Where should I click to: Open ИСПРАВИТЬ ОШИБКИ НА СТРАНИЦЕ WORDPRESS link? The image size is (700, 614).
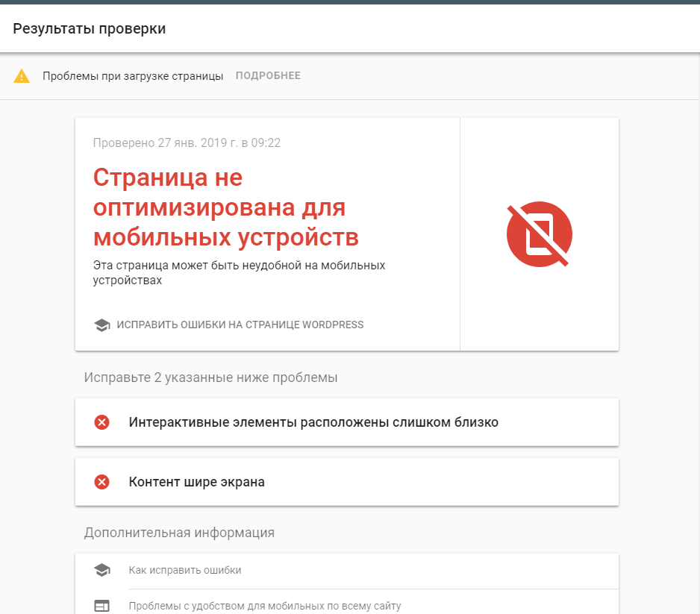coord(240,325)
